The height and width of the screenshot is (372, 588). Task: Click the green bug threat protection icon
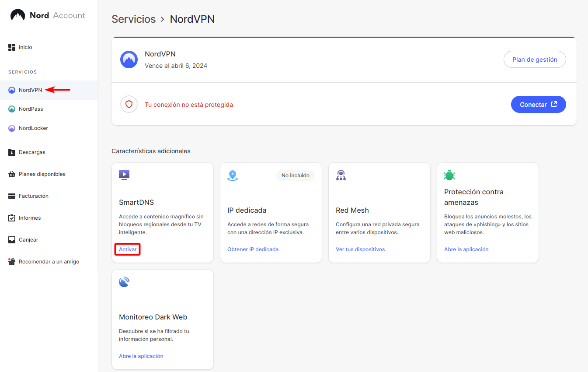449,175
